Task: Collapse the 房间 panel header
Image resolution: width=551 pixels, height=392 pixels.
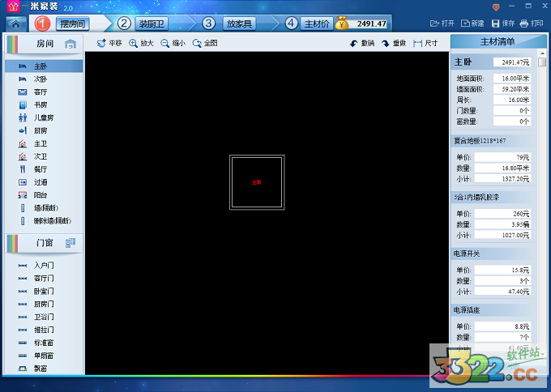Action: pos(45,44)
